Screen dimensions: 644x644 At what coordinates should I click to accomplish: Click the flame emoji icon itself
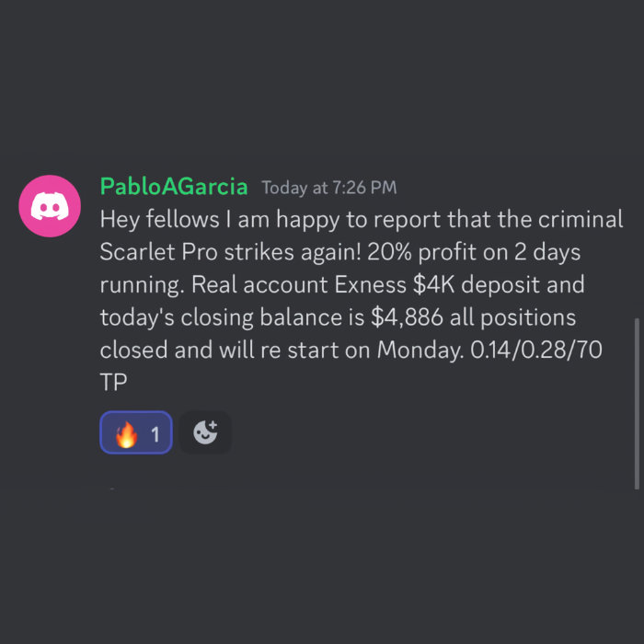pyautogui.click(x=127, y=433)
